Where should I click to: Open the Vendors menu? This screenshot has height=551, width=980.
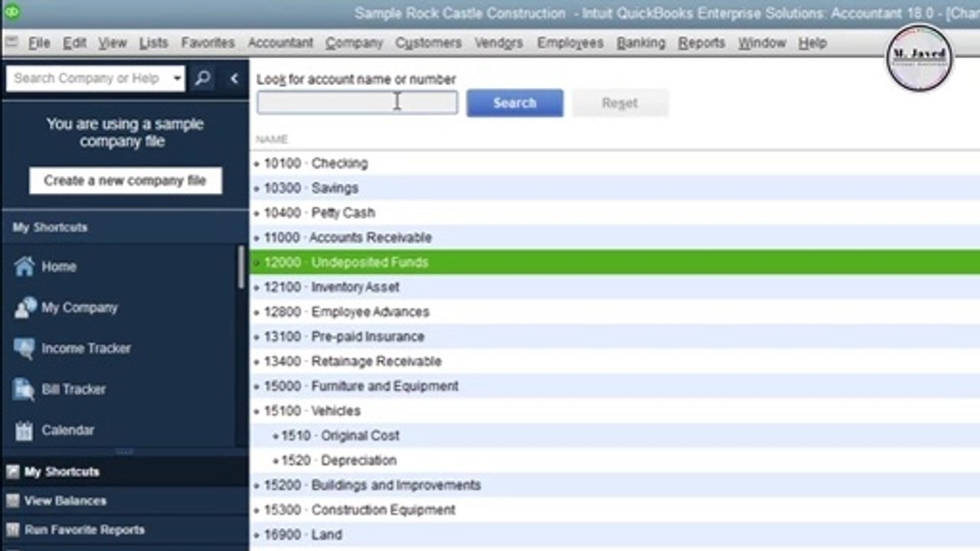pos(498,43)
